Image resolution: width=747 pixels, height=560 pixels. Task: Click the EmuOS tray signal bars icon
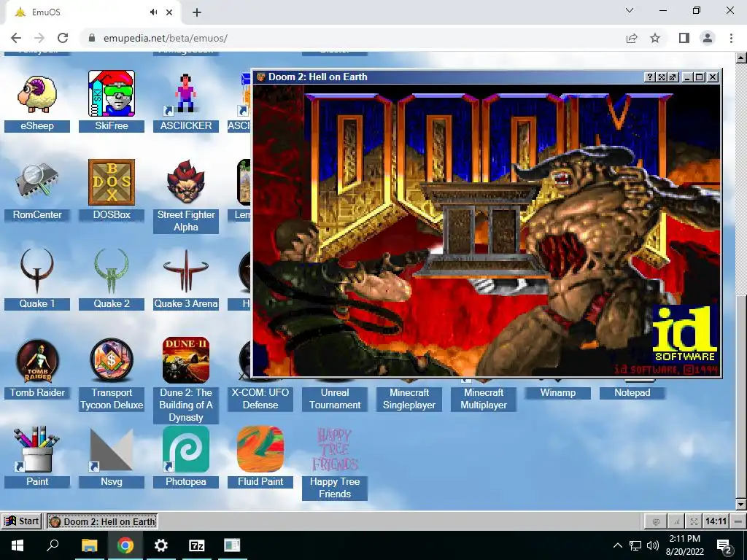676,522
